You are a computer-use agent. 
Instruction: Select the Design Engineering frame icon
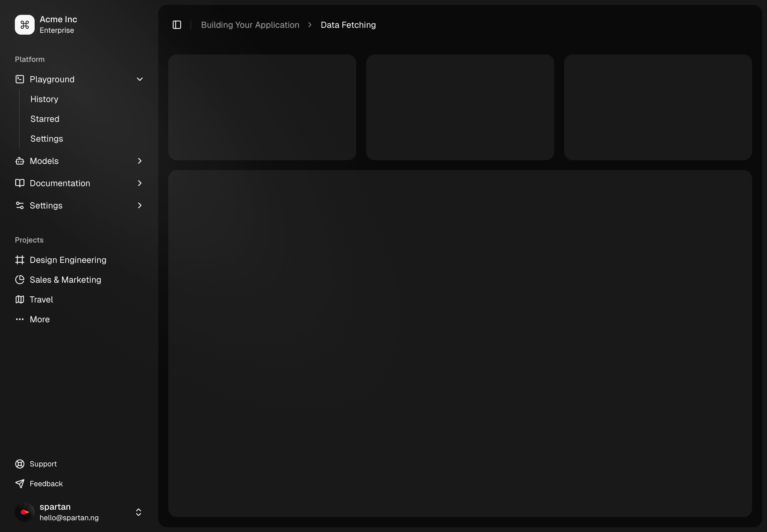pos(20,260)
